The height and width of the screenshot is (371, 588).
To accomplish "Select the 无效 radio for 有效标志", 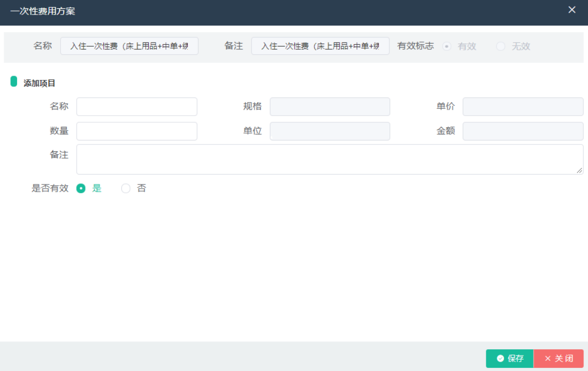I will pos(500,46).
